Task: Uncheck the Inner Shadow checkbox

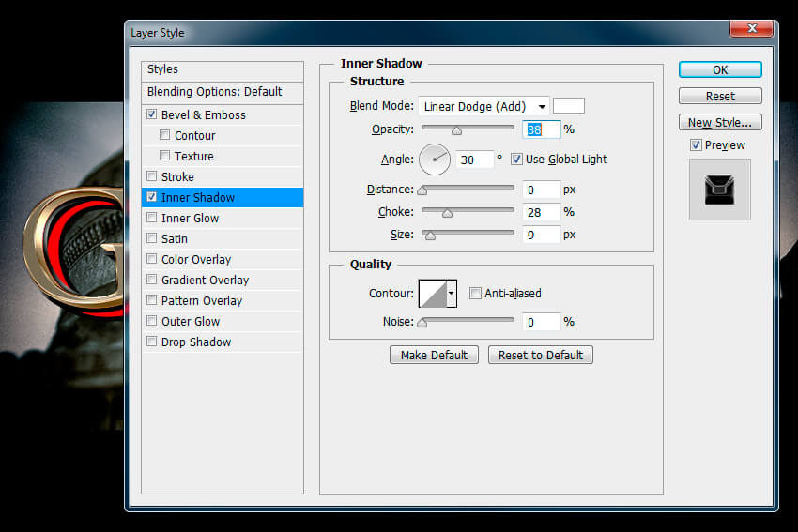Action: [x=152, y=197]
